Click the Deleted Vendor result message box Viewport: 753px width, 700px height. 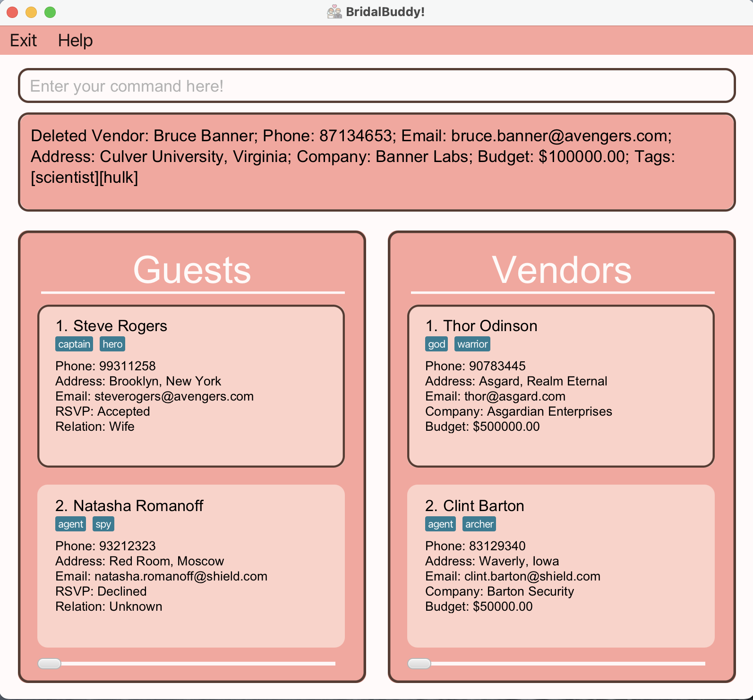pyautogui.click(x=376, y=162)
